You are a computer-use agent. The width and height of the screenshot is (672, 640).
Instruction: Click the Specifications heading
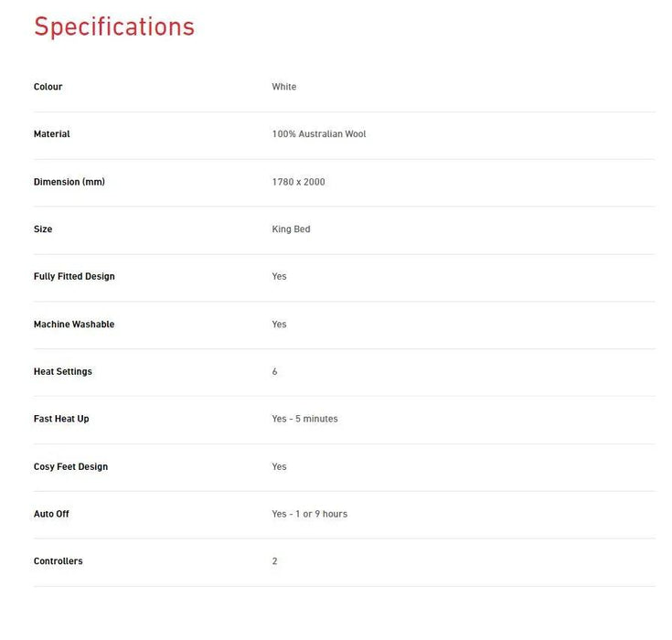pyautogui.click(x=114, y=27)
